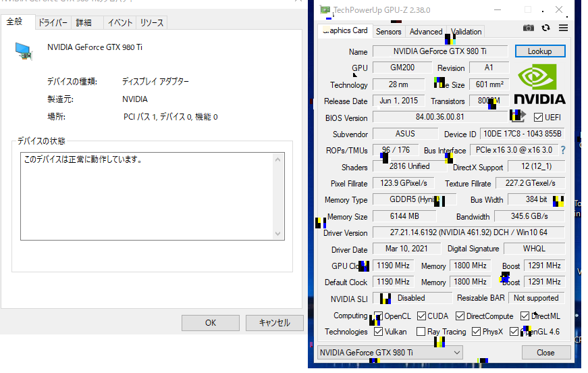This screenshot has height=373, width=588.
Task: Click the Bus Interface question mark
Action: pyautogui.click(x=563, y=150)
